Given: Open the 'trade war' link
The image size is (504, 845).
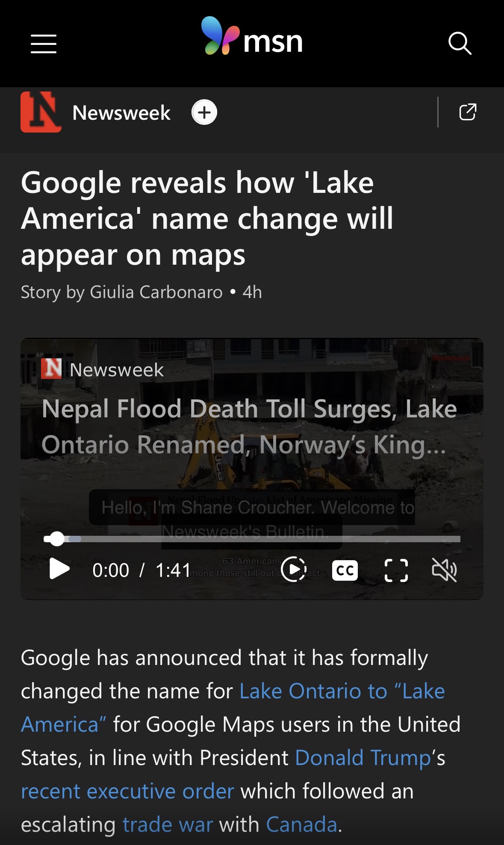Looking at the screenshot, I should click(168, 825).
